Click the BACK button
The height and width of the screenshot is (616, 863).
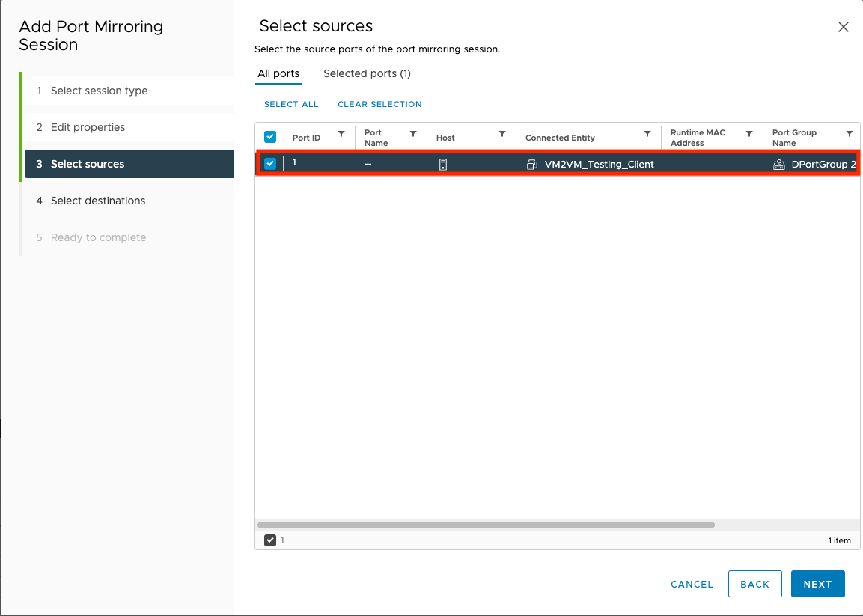[x=754, y=584]
